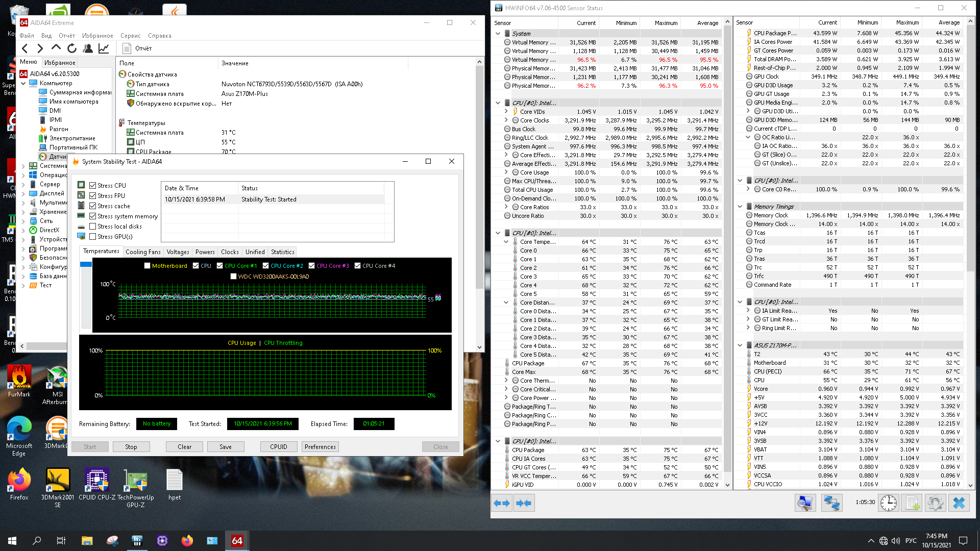Click the AIDA64 refresh toolbar icon
Viewport: 980px width, 551px height.
click(x=72, y=48)
